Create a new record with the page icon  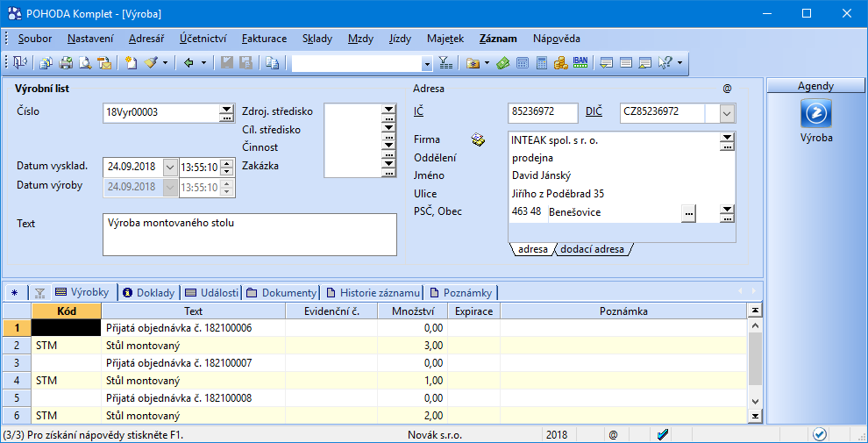click(x=131, y=63)
